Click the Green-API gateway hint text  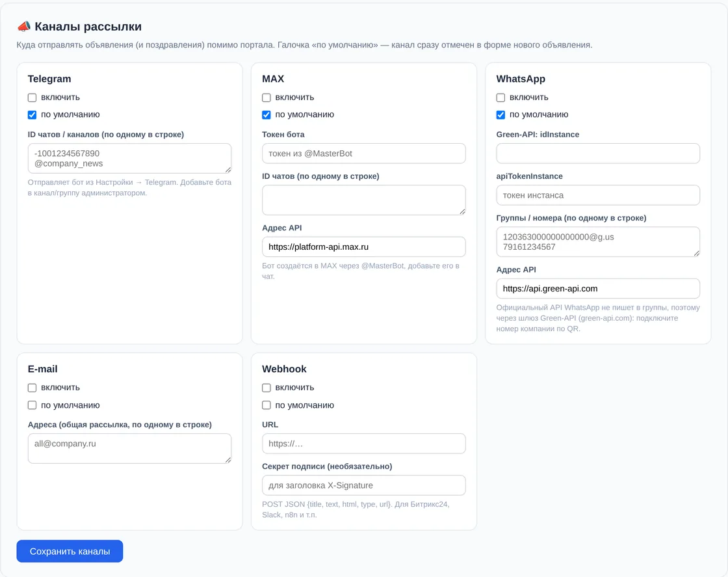coord(598,318)
